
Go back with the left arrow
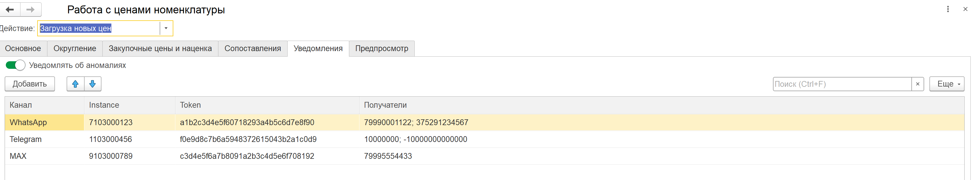click(x=10, y=10)
